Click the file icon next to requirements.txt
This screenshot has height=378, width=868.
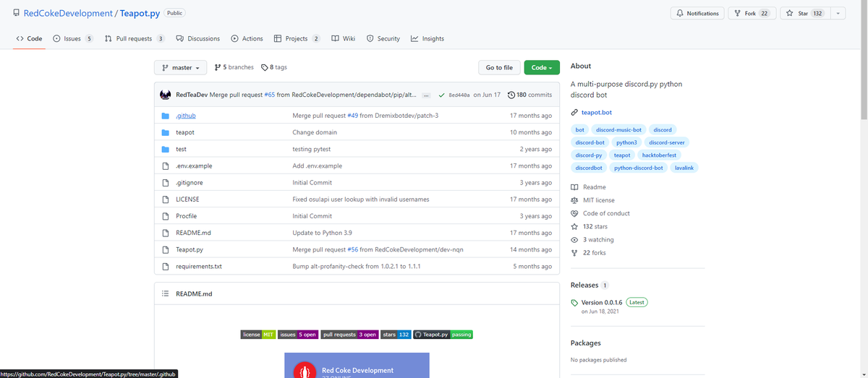165,266
